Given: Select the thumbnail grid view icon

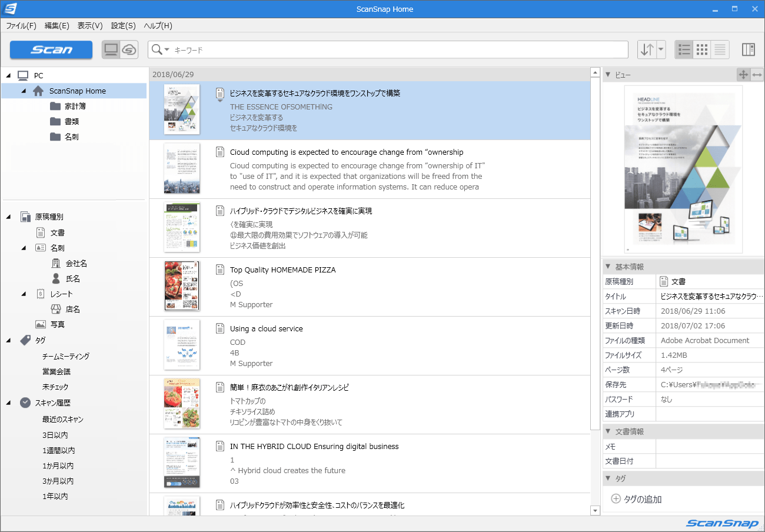Looking at the screenshot, I should point(702,50).
